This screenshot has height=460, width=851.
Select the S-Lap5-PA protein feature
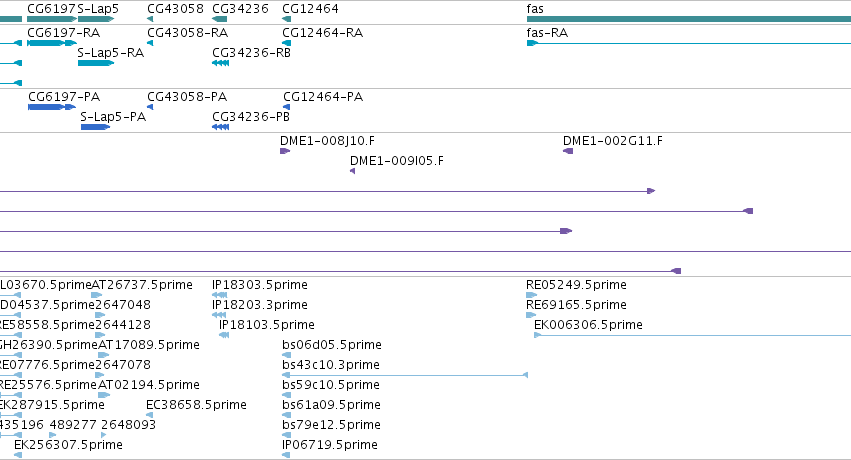point(96,127)
